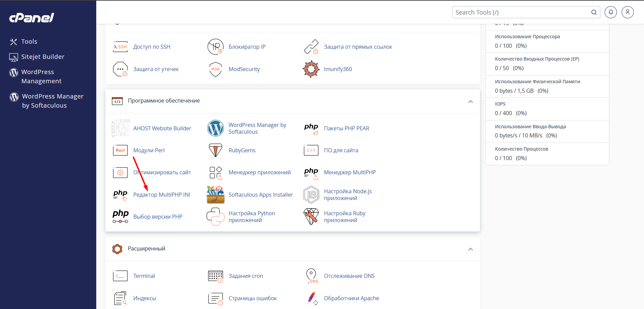
Task: Open the Imunify360 link
Action: [x=338, y=69]
